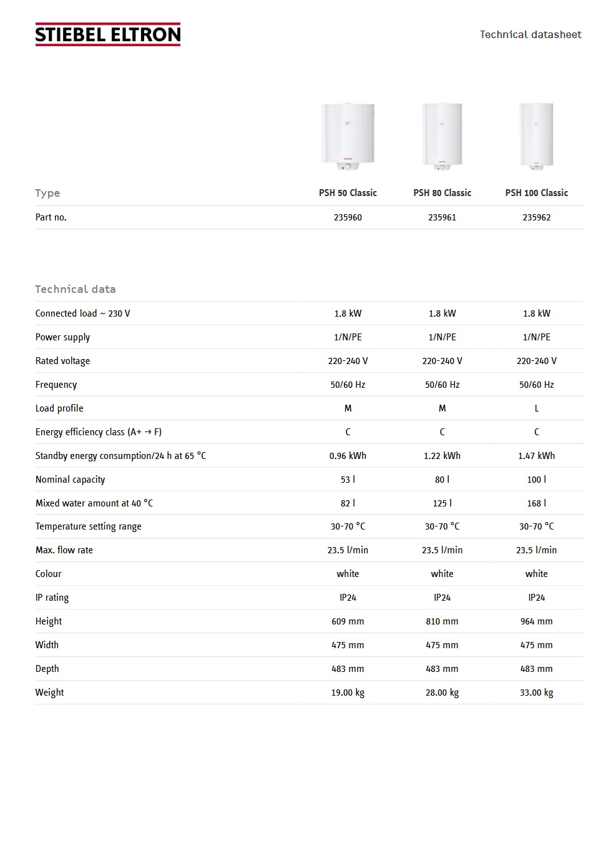
Task: Click the Technical data section heading
Action: (76, 289)
